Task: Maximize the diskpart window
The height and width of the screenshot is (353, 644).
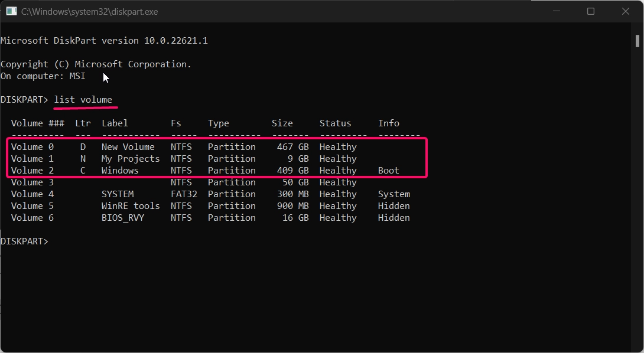Action: pos(591,11)
